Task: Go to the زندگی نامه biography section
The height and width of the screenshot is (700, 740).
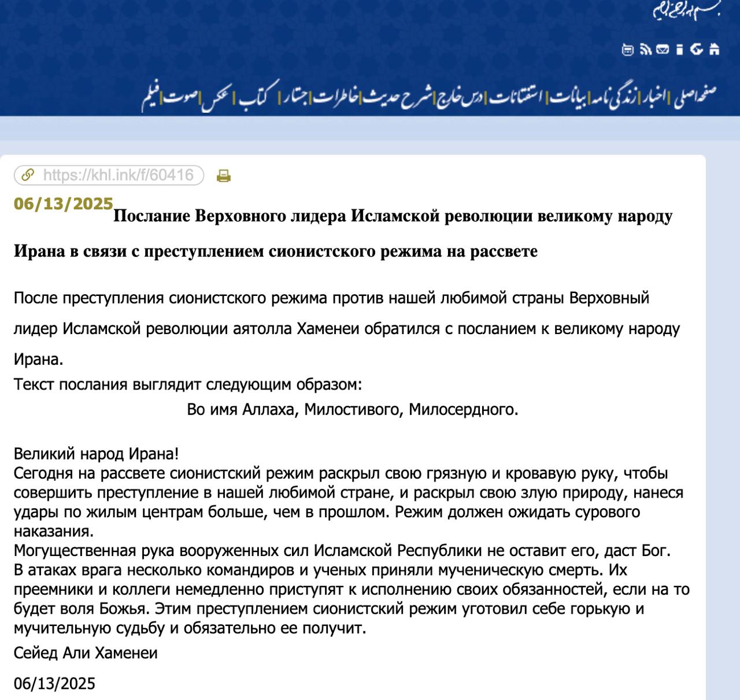Action: (614, 96)
